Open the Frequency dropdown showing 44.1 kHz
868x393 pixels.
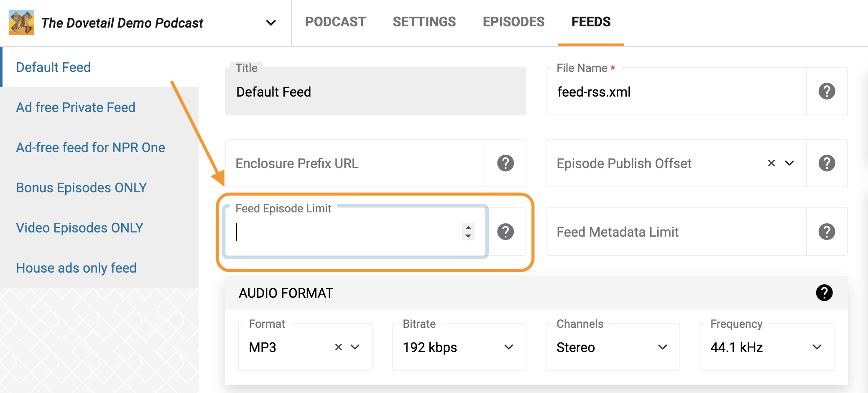pos(766,347)
